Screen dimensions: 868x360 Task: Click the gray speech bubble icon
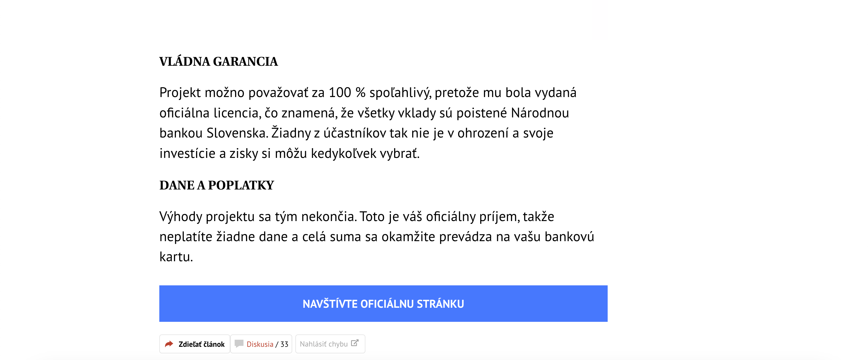[239, 343]
